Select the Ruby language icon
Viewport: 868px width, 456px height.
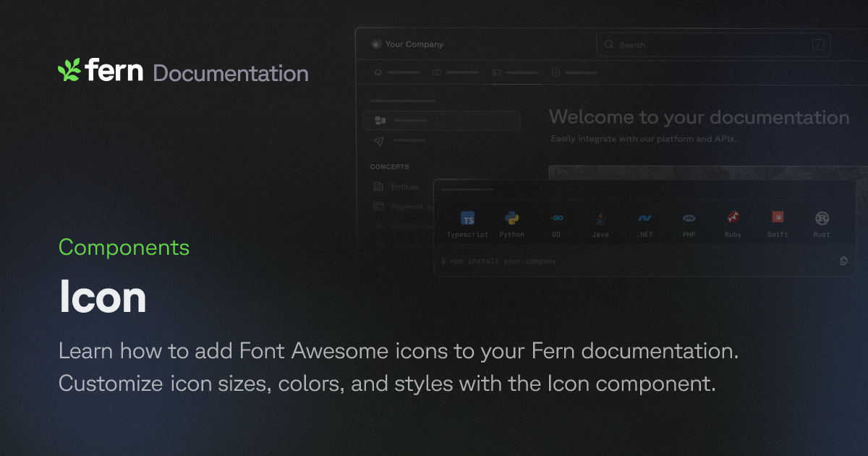pyautogui.click(x=733, y=217)
